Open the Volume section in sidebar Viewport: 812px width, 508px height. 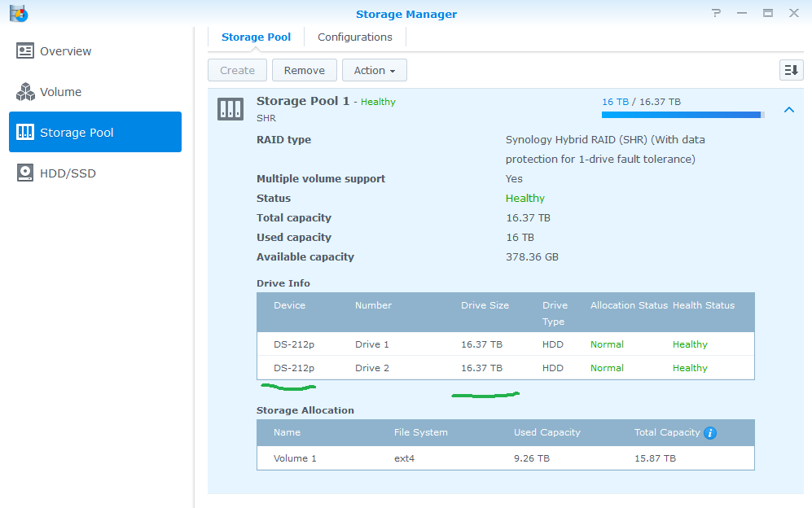click(95, 92)
